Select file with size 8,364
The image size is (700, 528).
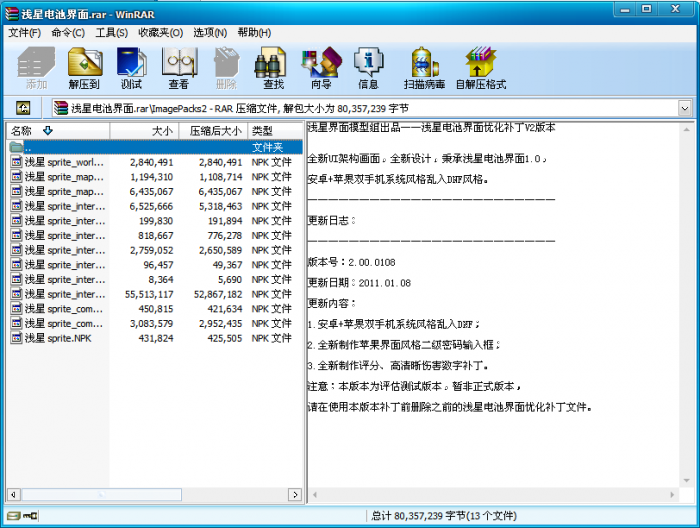(155, 279)
